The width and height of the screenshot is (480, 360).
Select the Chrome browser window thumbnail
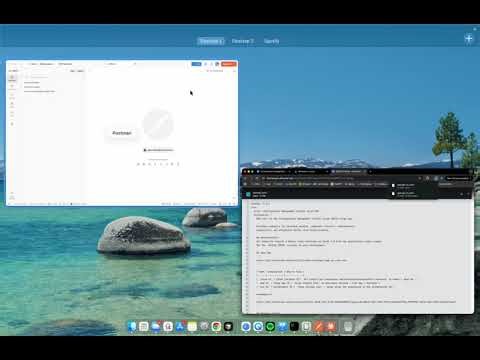[358, 241]
